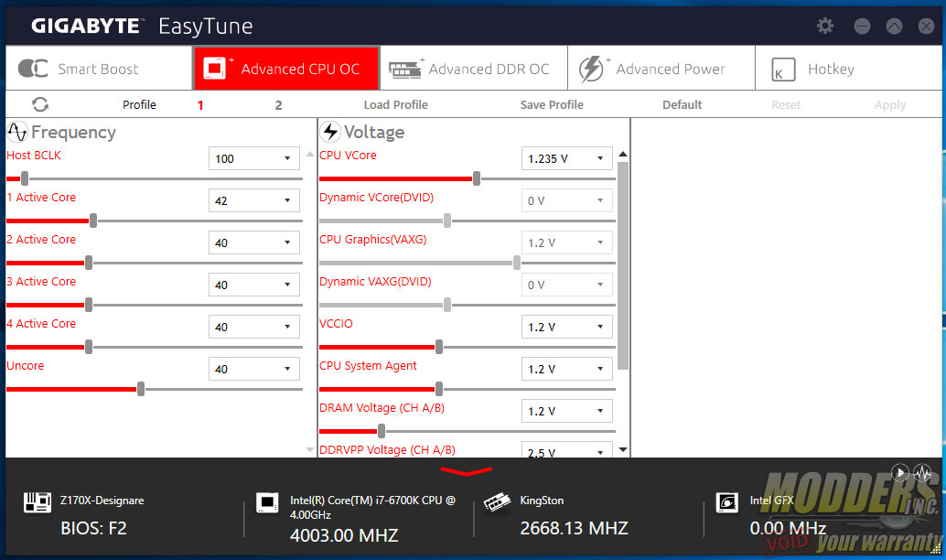Click the hardware monitor pulse icon
The height and width of the screenshot is (560, 946).
pyautogui.click(x=922, y=472)
